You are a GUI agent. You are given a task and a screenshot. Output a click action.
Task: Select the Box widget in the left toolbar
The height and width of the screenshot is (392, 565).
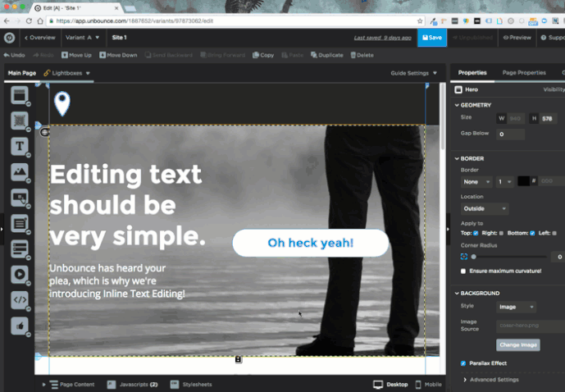tap(20, 121)
